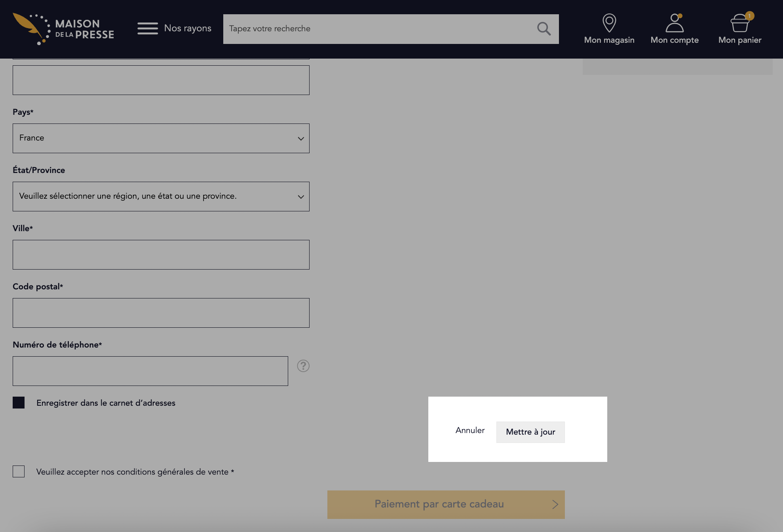Click Paiement par carte cadeau button
Image resolution: width=783 pixels, height=532 pixels.
(x=446, y=504)
